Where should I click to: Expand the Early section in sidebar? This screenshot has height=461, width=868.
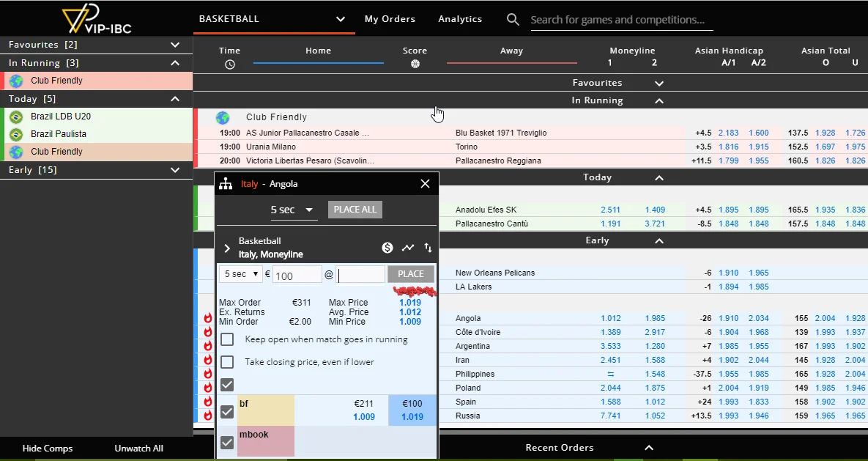(x=174, y=170)
